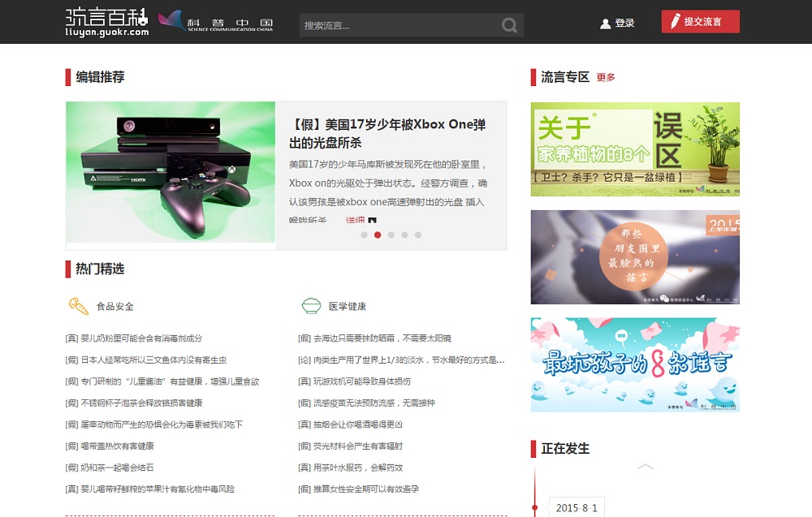The width and height of the screenshot is (812, 517).
Task: Open the 登录 login link
Action: [x=624, y=24]
